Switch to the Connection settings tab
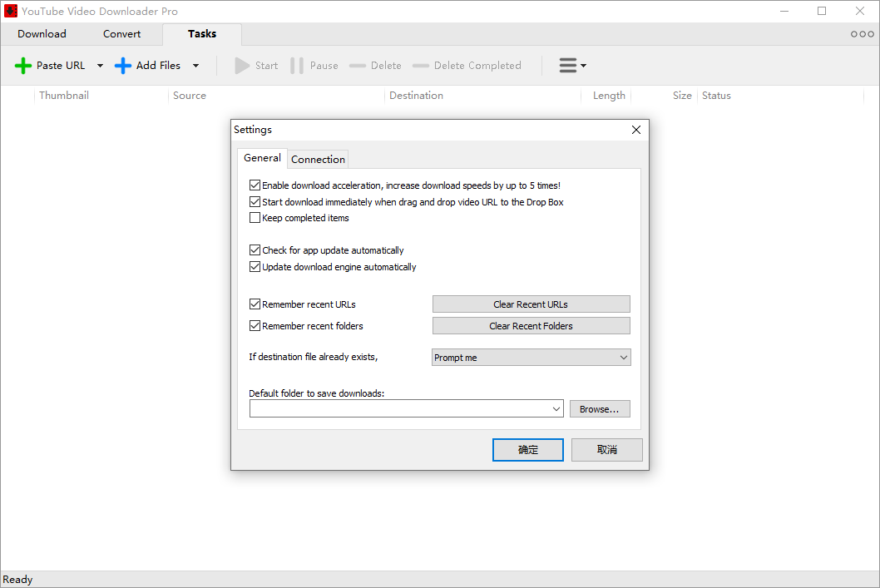This screenshot has height=588, width=880. pyautogui.click(x=318, y=159)
